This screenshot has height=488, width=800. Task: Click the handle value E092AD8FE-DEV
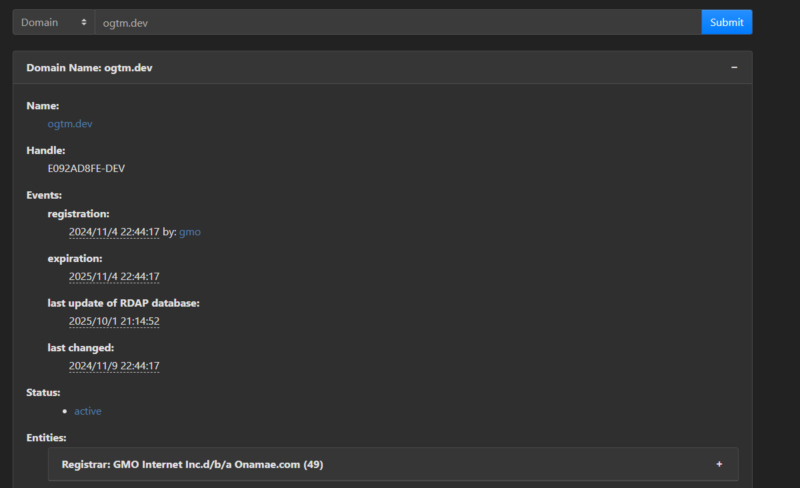pyautogui.click(x=87, y=168)
